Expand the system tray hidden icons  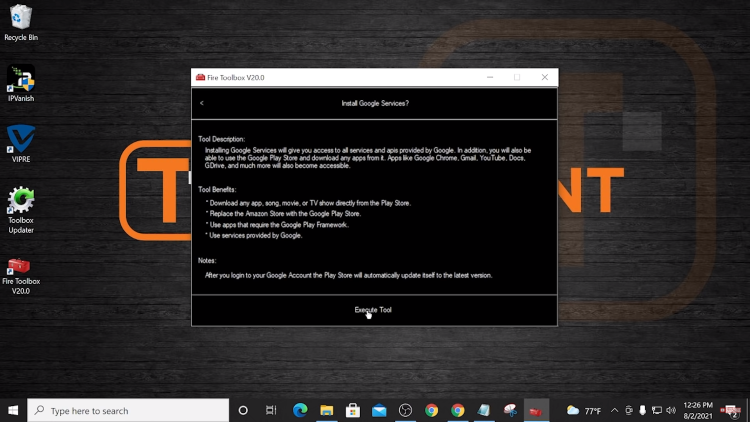point(617,410)
